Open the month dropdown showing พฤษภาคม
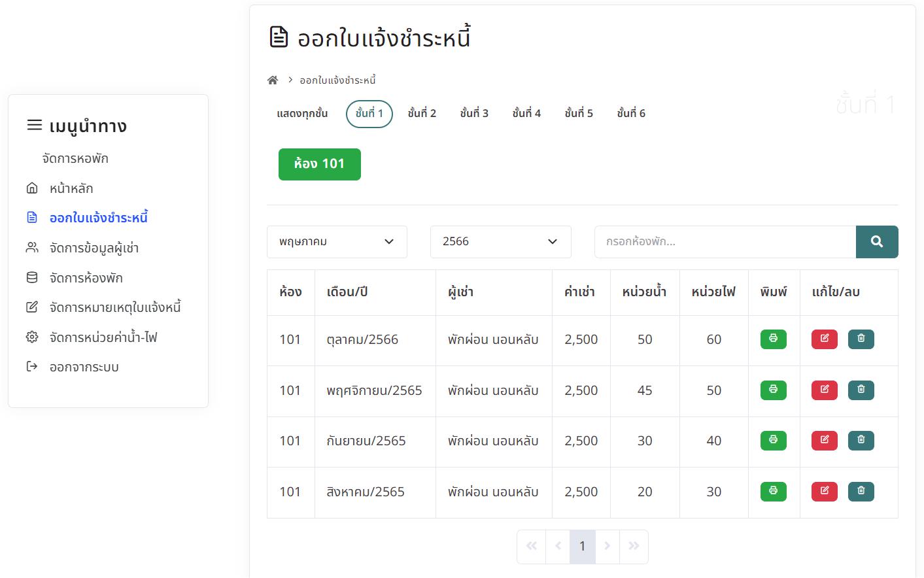Image resolution: width=924 pixels, height=578 pixels. 337,242
